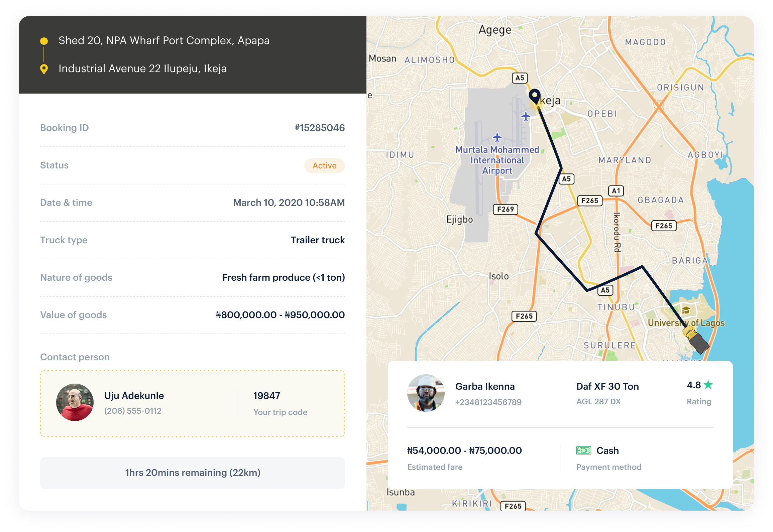This screenshot has height=532, width=773.
Task: Click the F269 road marker on map
Action: tap(505, 209)
